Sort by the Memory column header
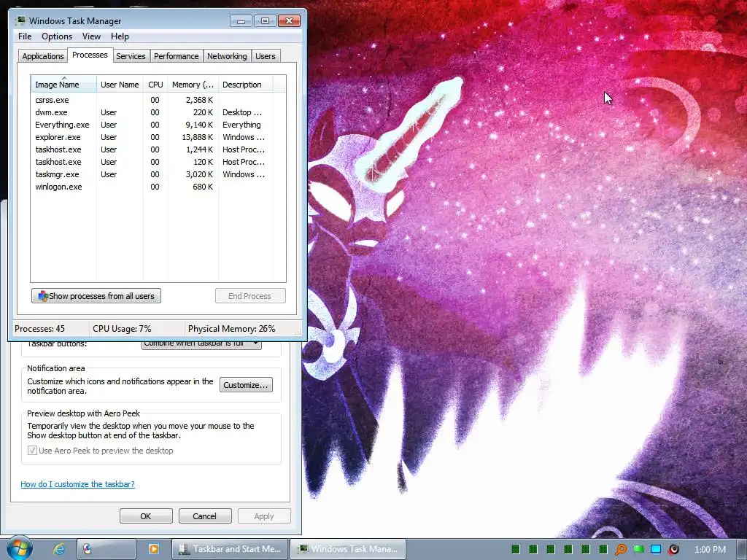The height and width of the screenshot is (560, 747). click(x=193, y=85)
